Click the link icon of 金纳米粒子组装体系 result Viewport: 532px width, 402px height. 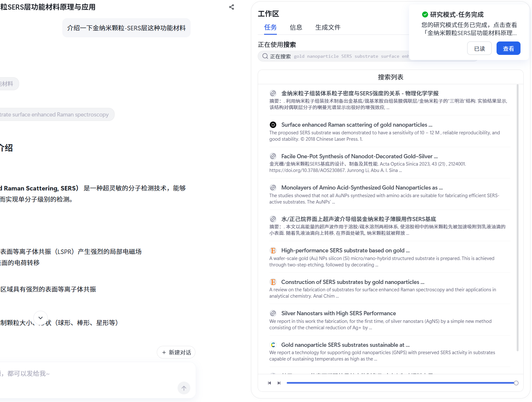(x=273, y=93)
